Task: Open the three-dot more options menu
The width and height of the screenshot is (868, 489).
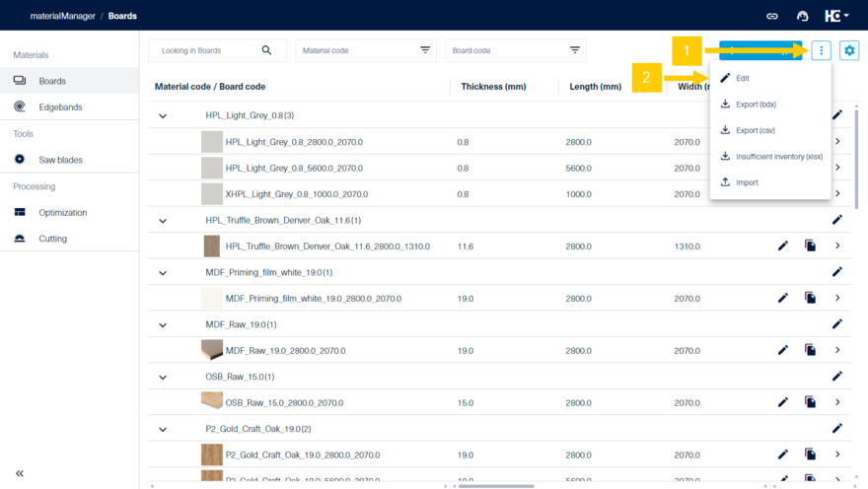Action: (x=821, y=50)
